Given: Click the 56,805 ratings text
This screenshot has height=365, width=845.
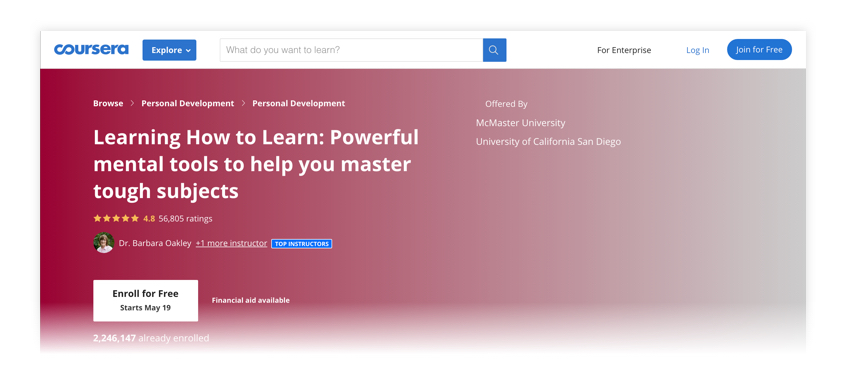Looking at the screenshot, I should [185, 218].
